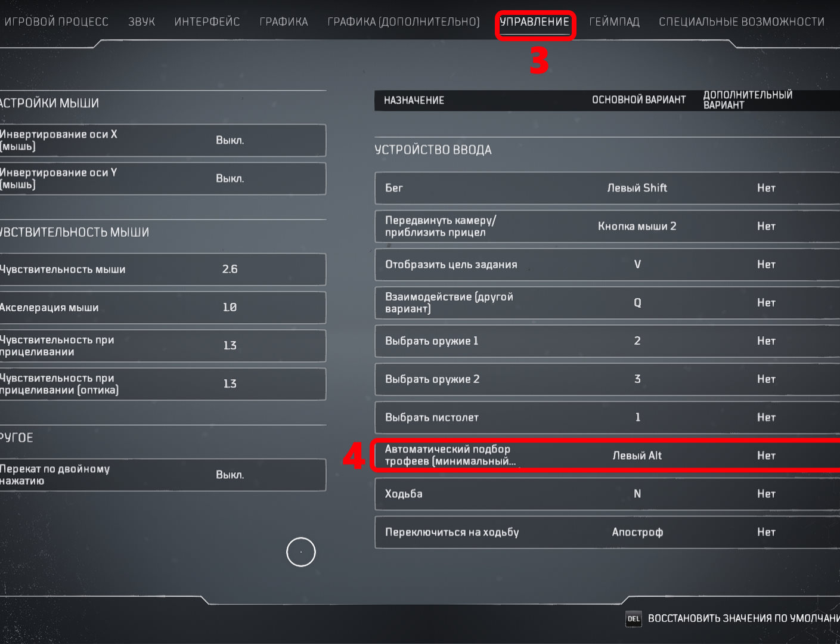840x644 pixels.
Task: Rebind Апостроф for Переключиться на ходьбу
Action: (x=637, y=532)
